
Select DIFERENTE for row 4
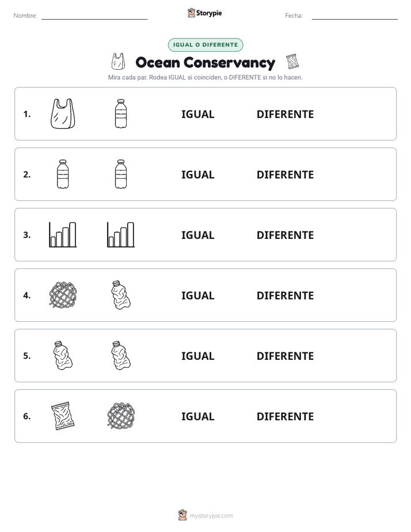285,295
